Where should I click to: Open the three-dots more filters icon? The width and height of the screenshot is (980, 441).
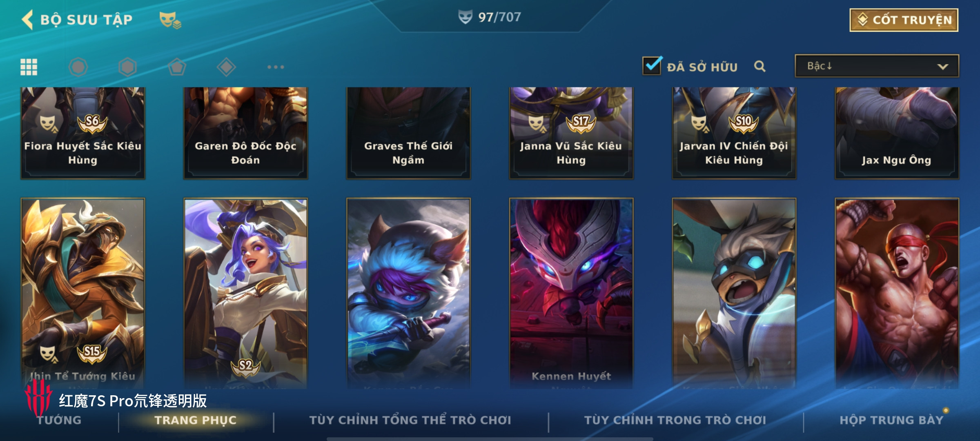click(276, 67)
